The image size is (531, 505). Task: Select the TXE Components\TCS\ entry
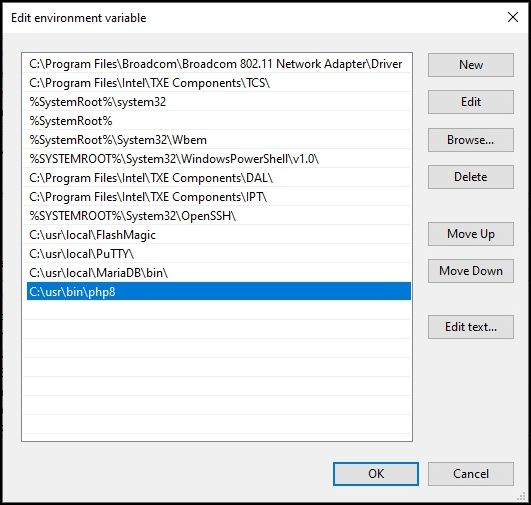click(x=219, y=83)
